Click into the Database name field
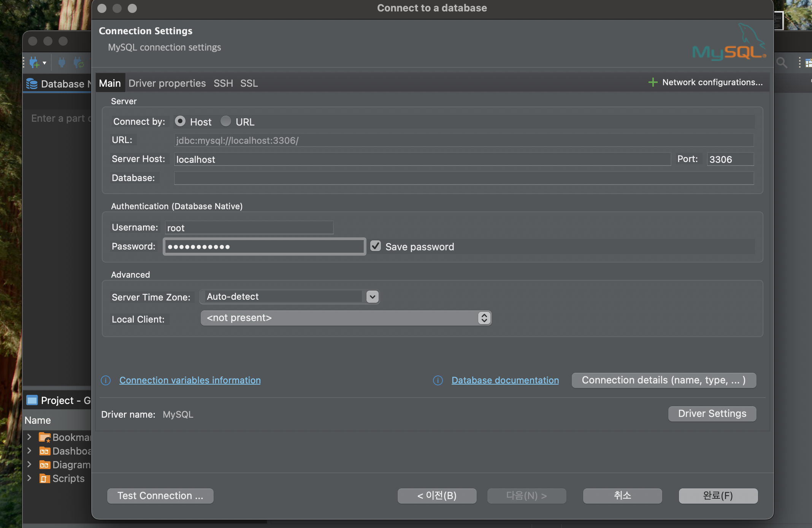 coord(463,178)
